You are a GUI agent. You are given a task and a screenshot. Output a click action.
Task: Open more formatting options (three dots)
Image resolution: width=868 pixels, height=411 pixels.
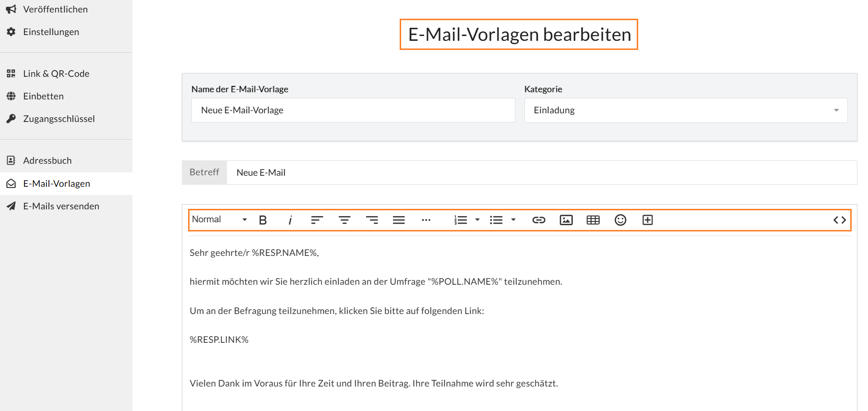[426, 220]
